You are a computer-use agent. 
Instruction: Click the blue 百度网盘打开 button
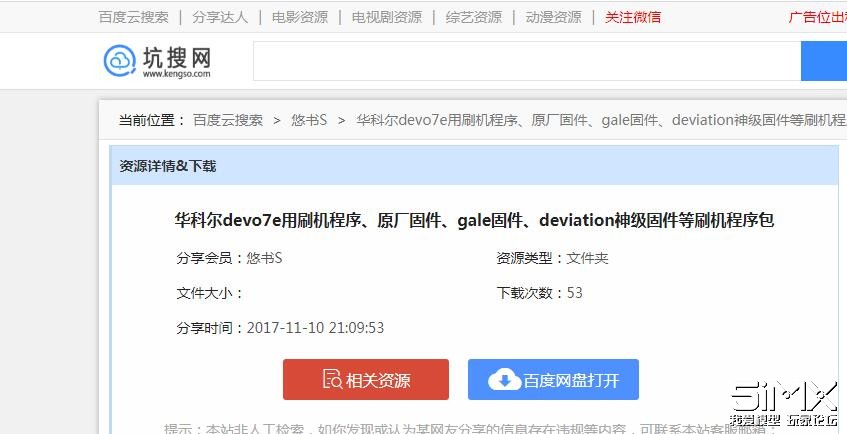(553, 379)
